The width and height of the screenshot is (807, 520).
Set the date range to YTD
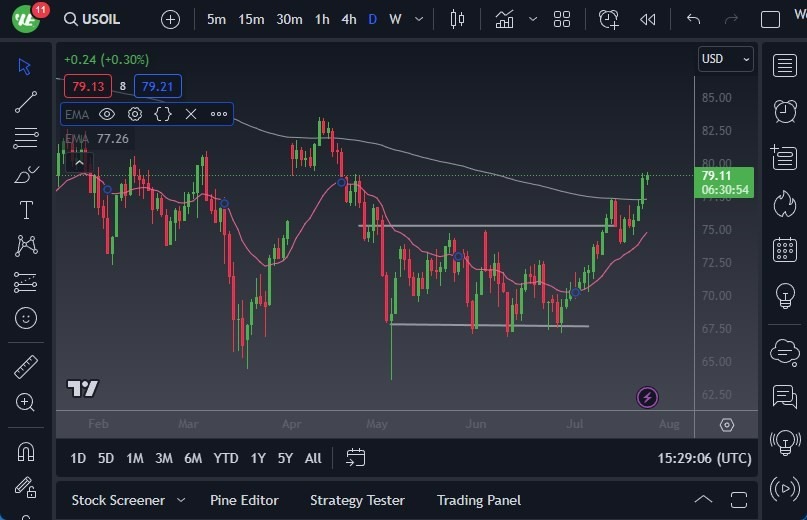click(226, 458)
